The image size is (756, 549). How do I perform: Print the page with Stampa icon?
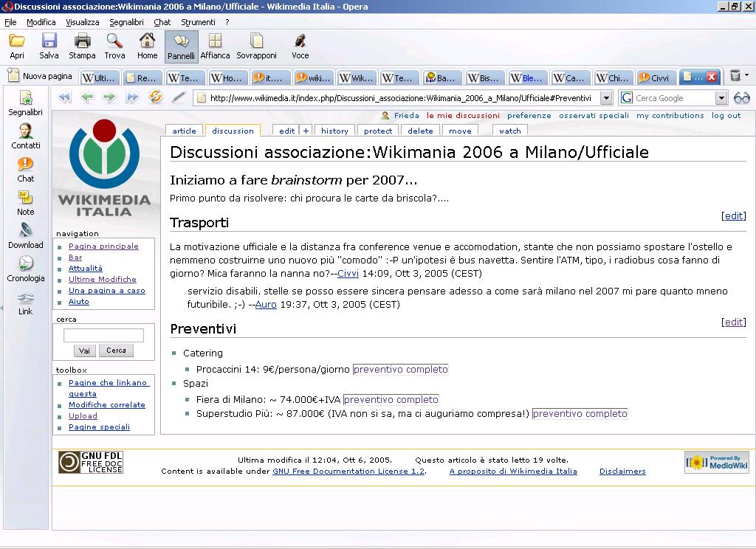point(82,41)
